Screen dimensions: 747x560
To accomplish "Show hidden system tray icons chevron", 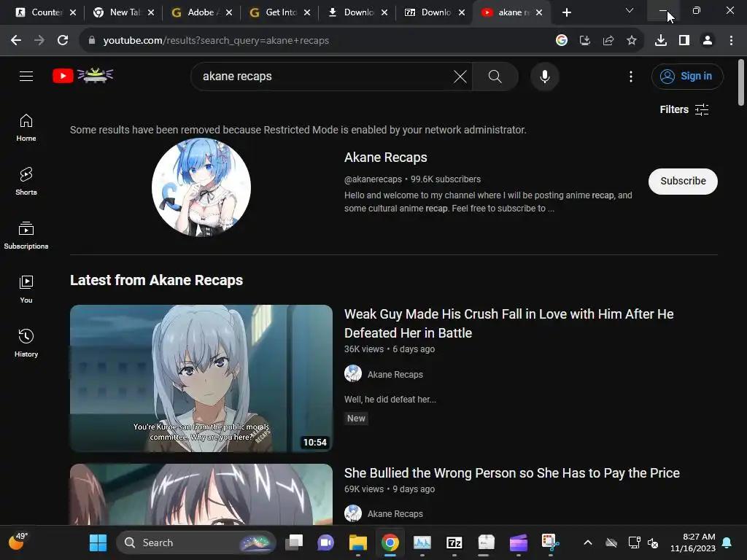I will 588,542.
